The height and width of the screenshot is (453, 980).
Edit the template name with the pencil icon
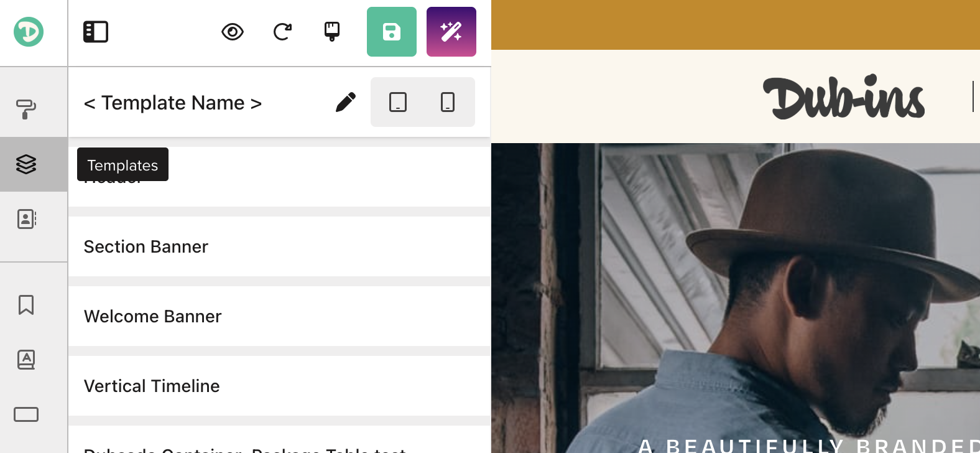[x=346, y=102]
